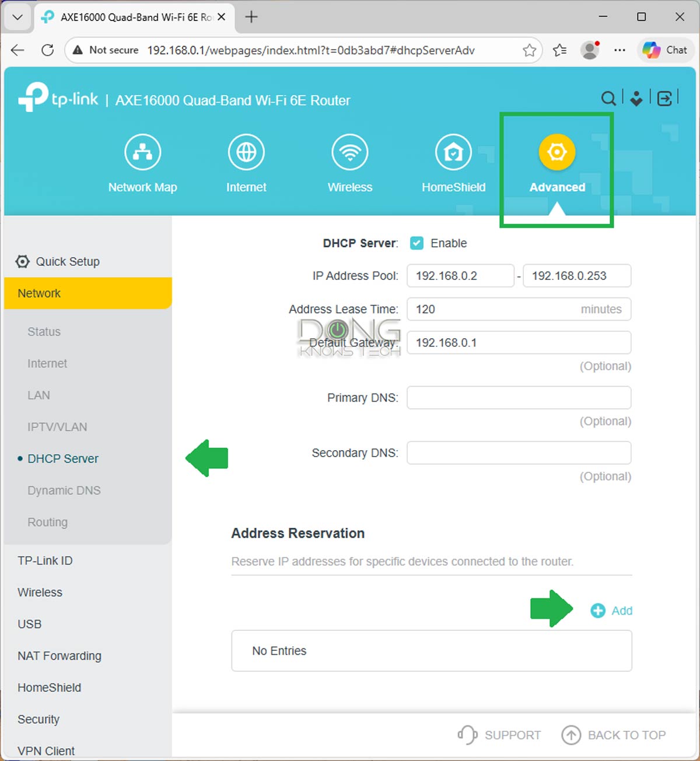700x761 pixels.
Task: Click the Quick Setup gear icon
Action: pyautogui.click(x=22, y=261)
